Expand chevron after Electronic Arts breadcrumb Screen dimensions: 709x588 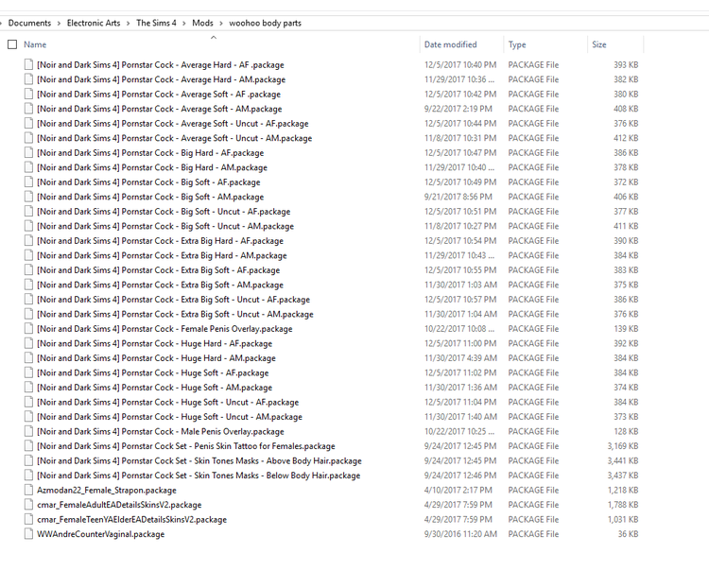(x=129, y=23)
